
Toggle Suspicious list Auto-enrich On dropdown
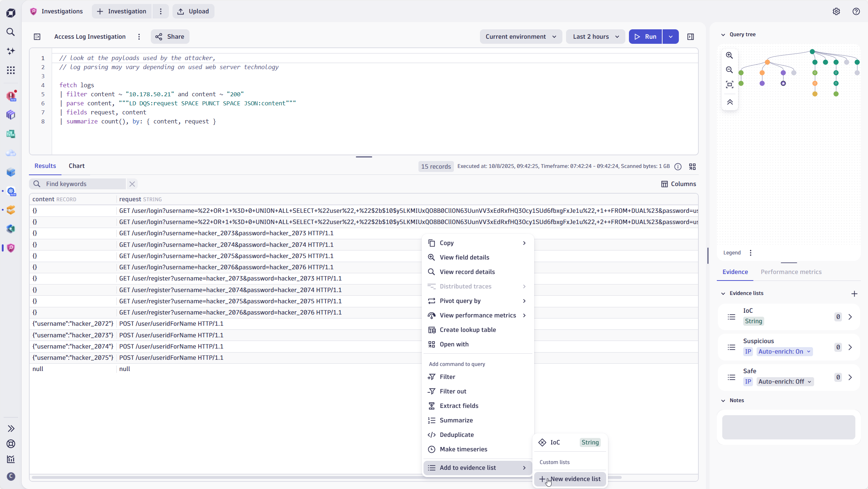[x=785, y=351]
